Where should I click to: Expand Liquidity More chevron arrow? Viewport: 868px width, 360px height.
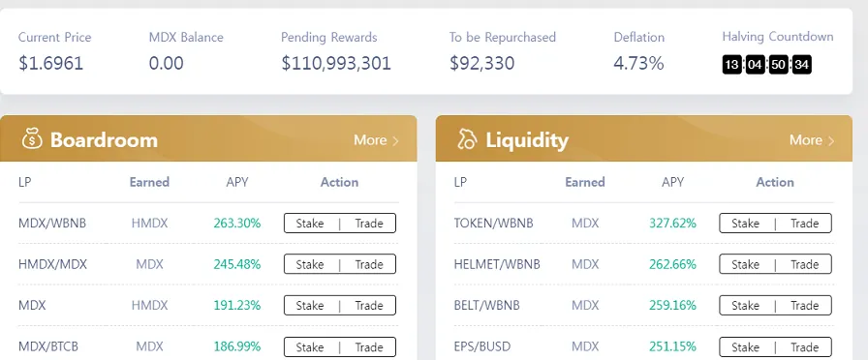click(831, 141)
